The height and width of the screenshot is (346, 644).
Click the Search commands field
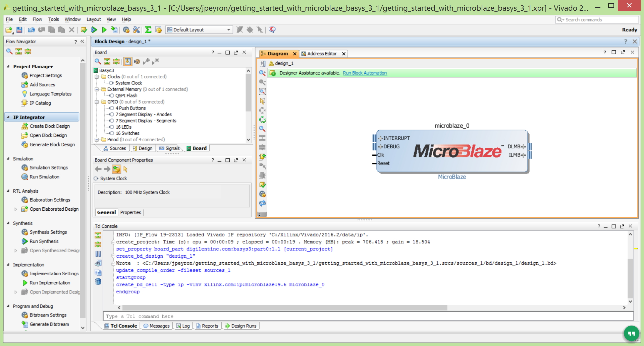point(597,20)
